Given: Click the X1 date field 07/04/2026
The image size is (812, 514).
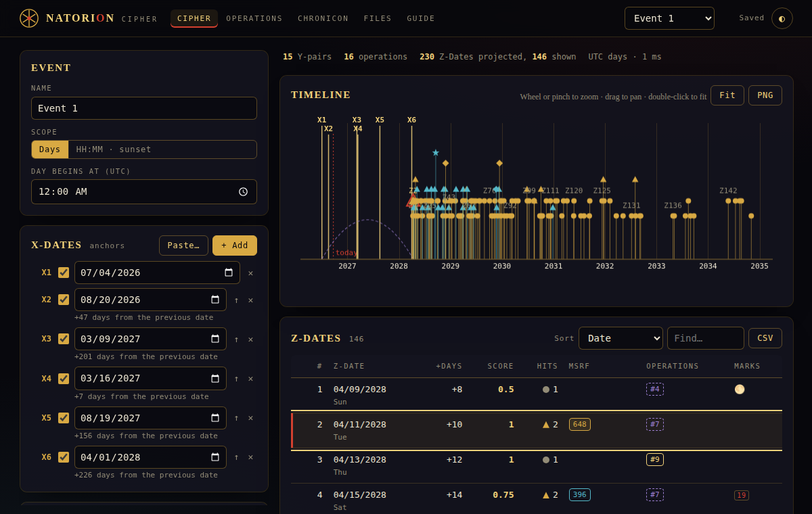Looking at the screenshot, I should pyautogui.click(x=157, y=273).
